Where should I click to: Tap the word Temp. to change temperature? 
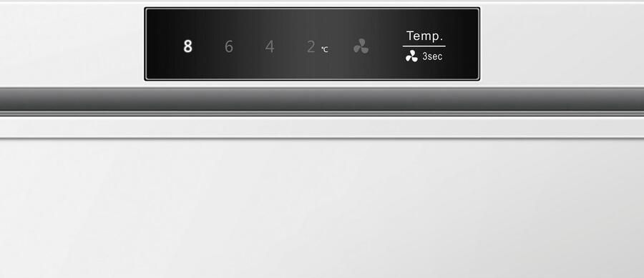tap(424, 36)
